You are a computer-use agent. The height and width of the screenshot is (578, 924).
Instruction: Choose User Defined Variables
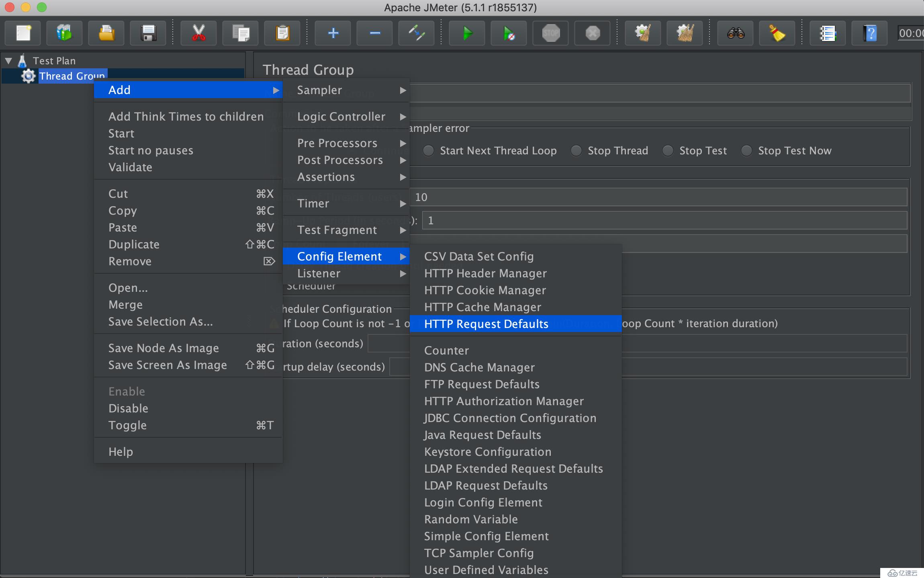(x=516, y=570)
